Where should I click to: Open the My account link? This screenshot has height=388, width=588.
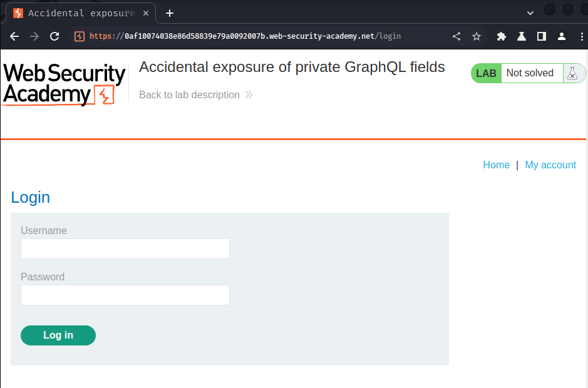point(550,165)
